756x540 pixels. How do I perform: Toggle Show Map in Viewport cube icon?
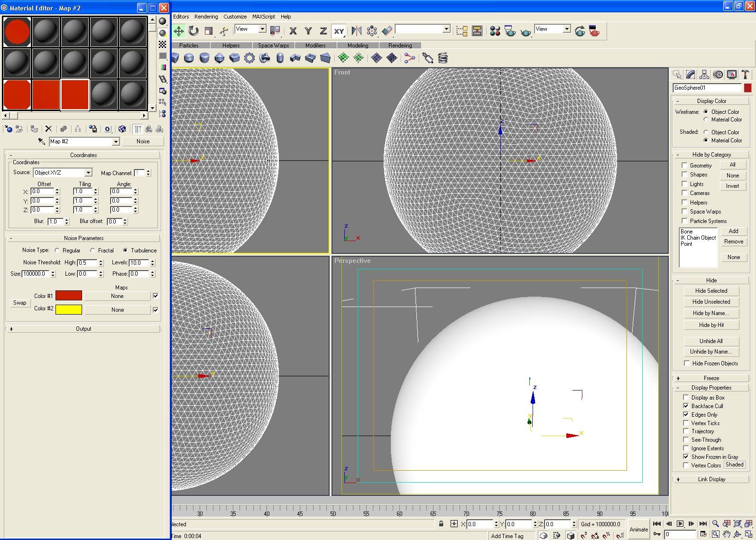click(x=122, y=129)
